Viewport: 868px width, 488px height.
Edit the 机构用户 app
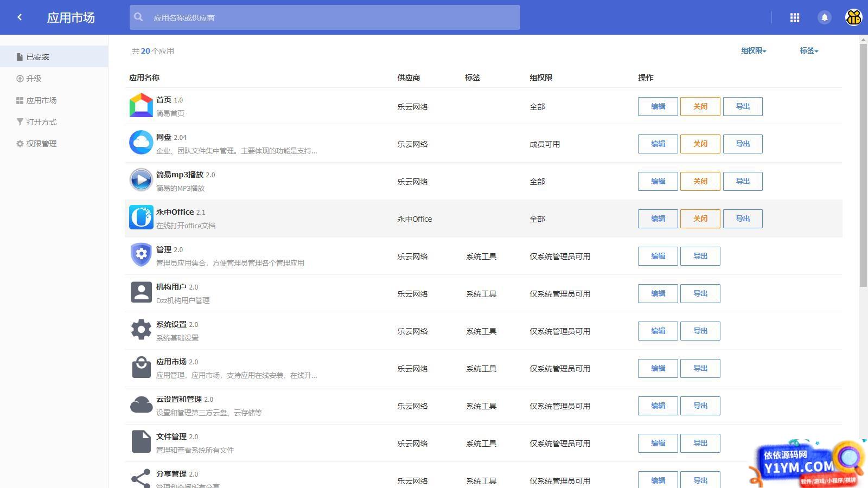[658, 293]
